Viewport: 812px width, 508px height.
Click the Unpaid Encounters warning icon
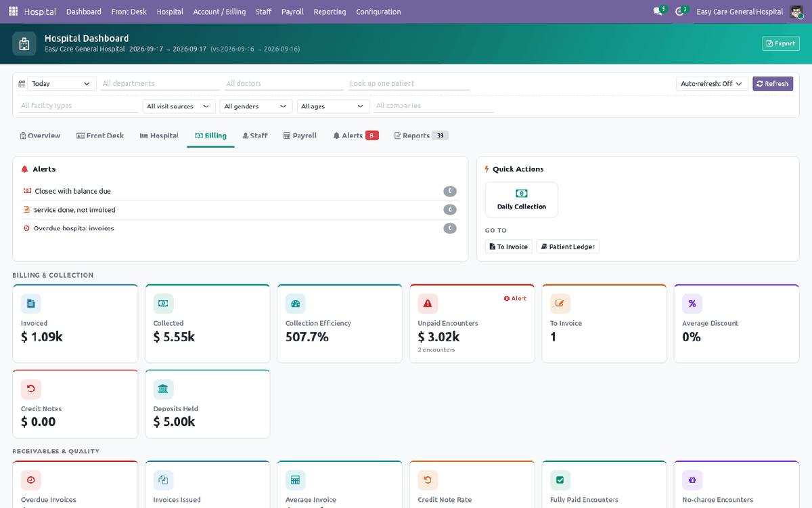pos(428,303)
